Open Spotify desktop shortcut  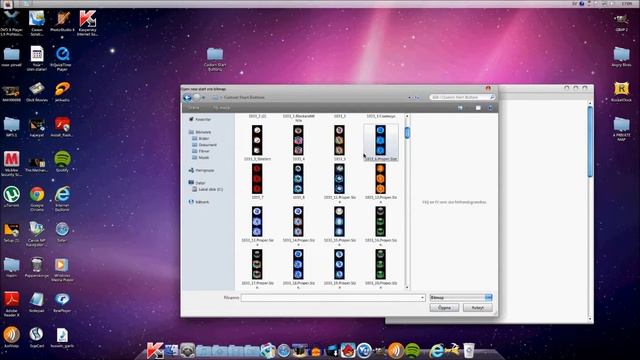62,162
